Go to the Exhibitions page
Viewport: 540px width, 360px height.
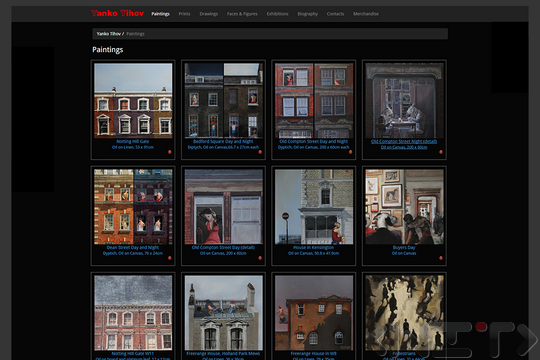click(x=278, y=14)
